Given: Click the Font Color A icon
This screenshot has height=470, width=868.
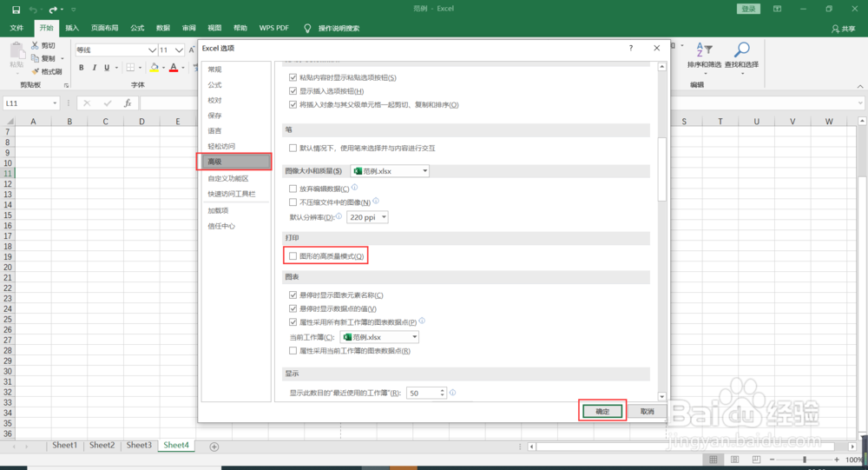Looking at the screenshot, I should click(174, 68).
